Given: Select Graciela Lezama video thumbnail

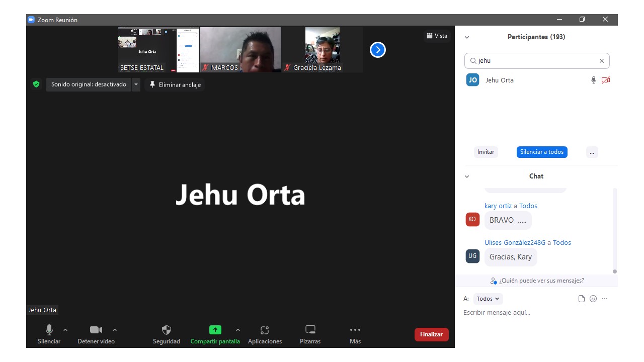Looking at the screenshot, I should click(323, 50).
